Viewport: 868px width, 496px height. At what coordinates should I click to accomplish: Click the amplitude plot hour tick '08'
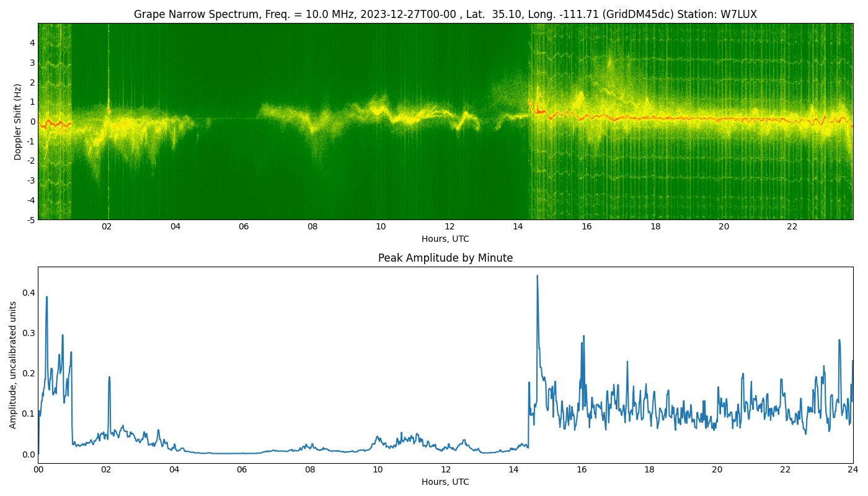point(309,470)
